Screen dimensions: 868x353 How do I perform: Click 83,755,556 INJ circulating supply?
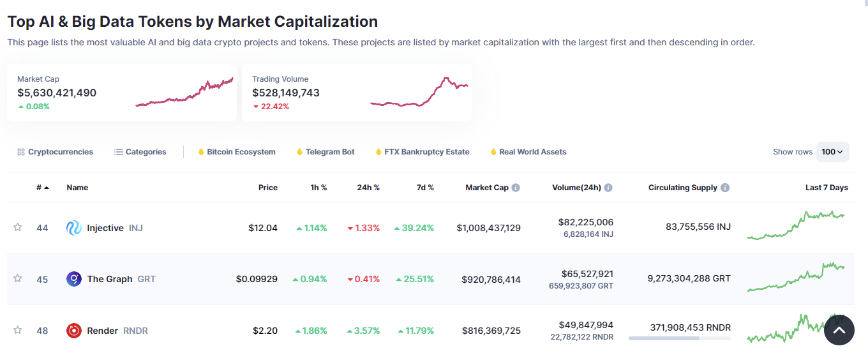(x=698, y=227)
